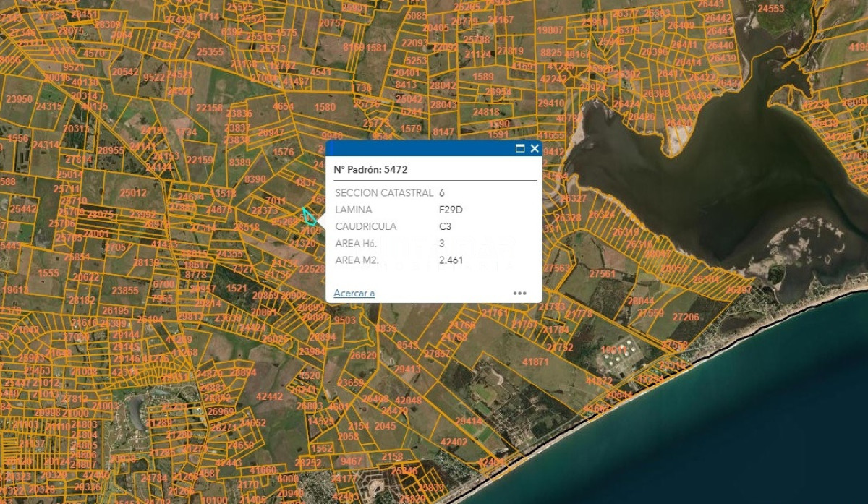Screen dimensions: 868x504
Task: Select parcel 23855 on the map
Action: pyautogui.click(x=125, y=291)
